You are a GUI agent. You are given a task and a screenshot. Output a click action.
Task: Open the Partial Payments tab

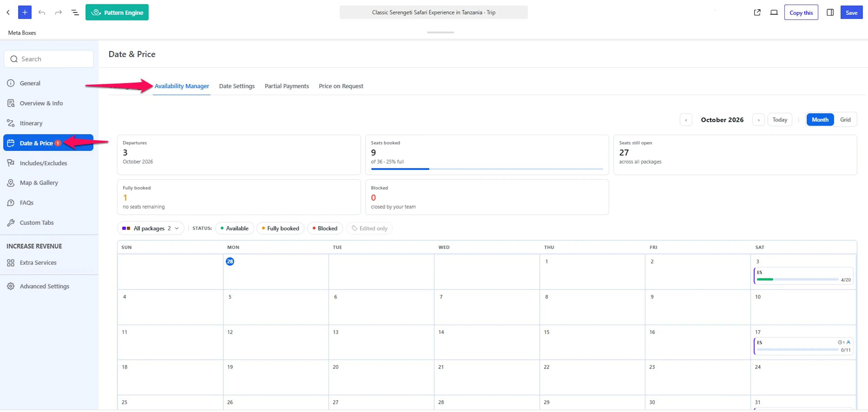pyautogui.click(x=287, y=86)
